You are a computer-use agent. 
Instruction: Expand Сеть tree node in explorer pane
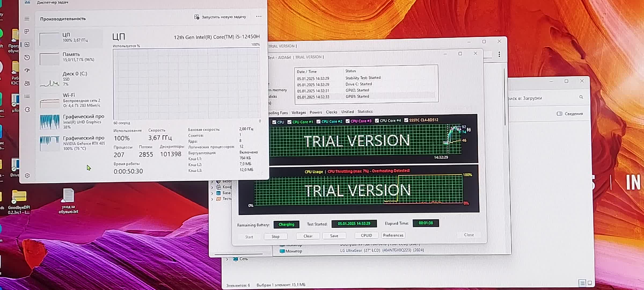click(x=227, y=259)
